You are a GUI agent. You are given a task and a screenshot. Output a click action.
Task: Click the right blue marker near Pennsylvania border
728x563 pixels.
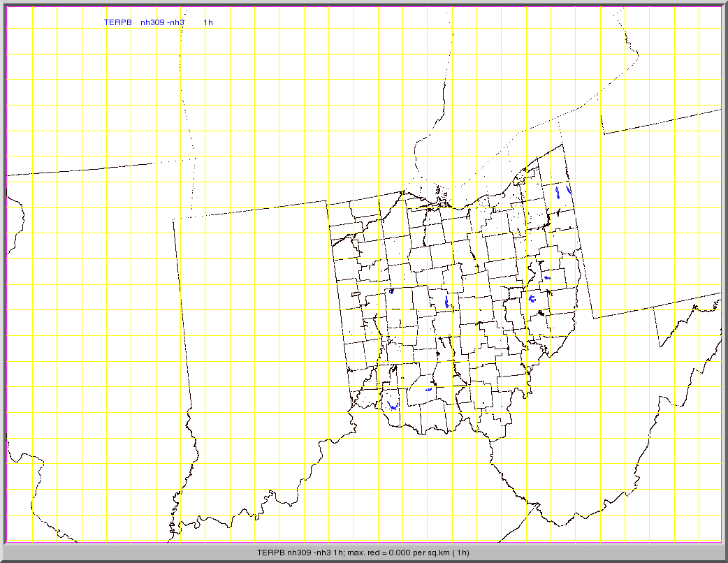point(569,189)
